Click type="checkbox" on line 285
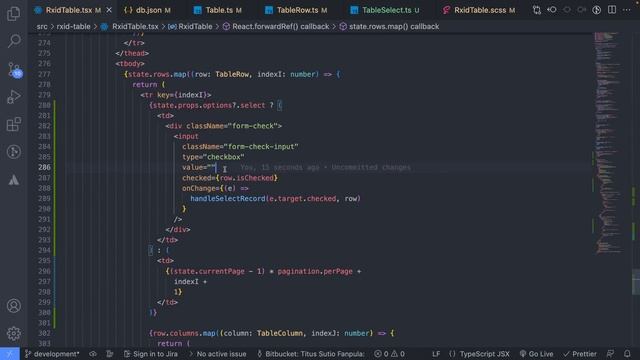Viewport: 640px width, 360px height. click(x=213, y=157)
